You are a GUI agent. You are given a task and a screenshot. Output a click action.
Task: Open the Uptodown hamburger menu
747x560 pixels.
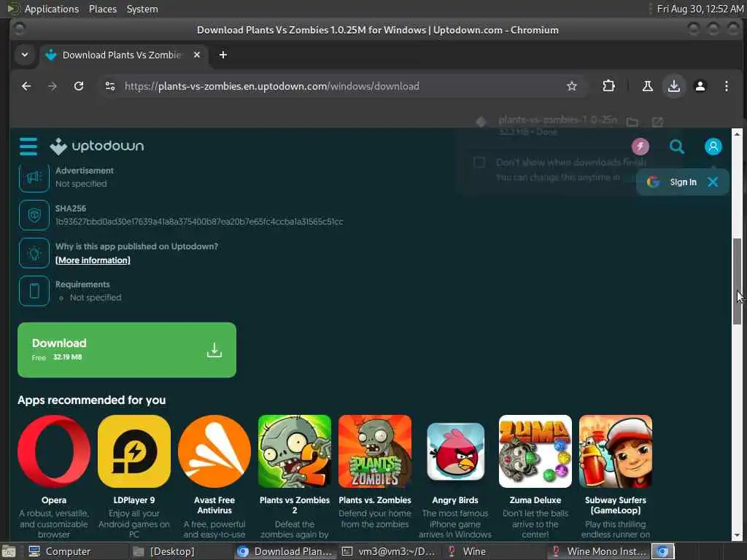coord(28,146)
